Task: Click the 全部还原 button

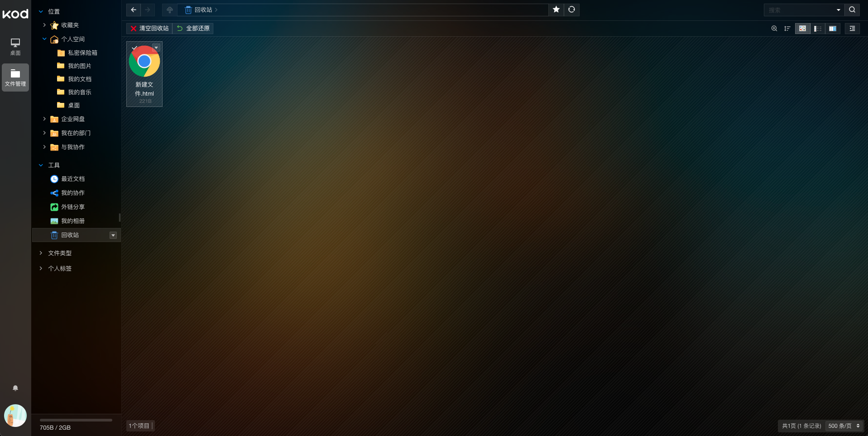Action: coord(193,29)
